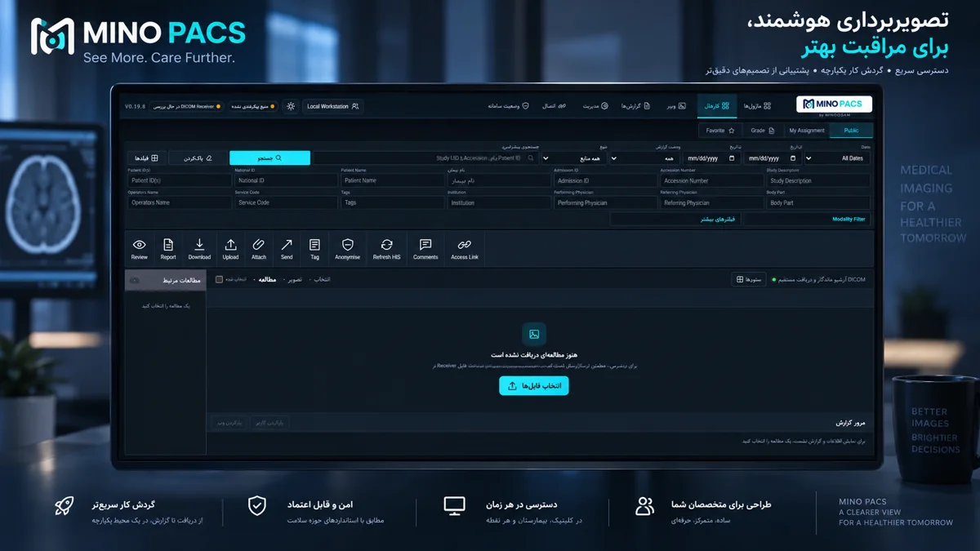980x551 pixels.
Task: Click the Local Workstation button
Action: [x=332, y=106]
